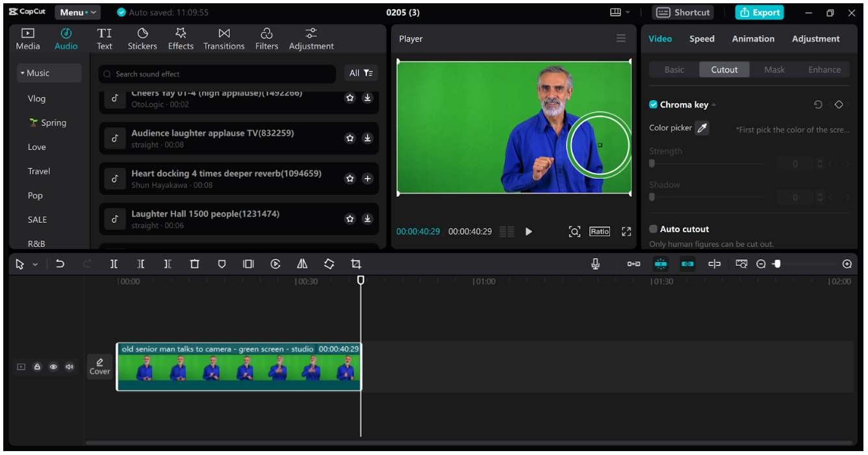Click the Cover edit button
Viewport: 868px width, 455px height.
[99, 366]
